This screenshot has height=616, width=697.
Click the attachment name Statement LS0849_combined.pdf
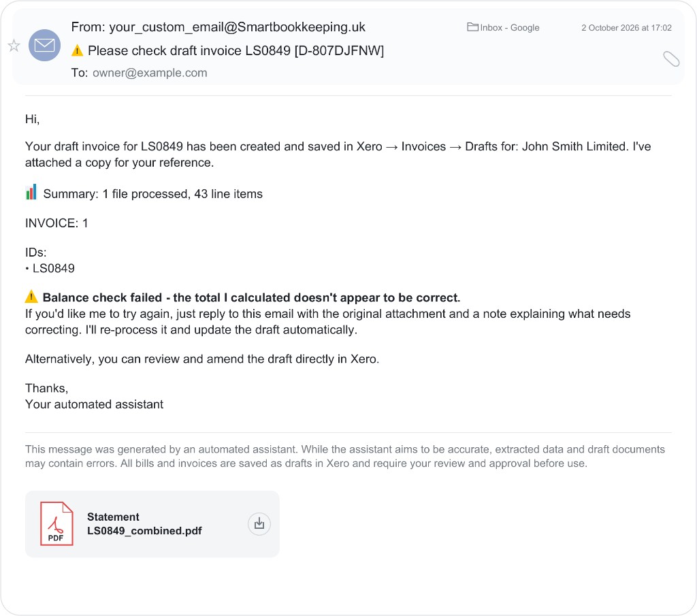pos(144,523)
